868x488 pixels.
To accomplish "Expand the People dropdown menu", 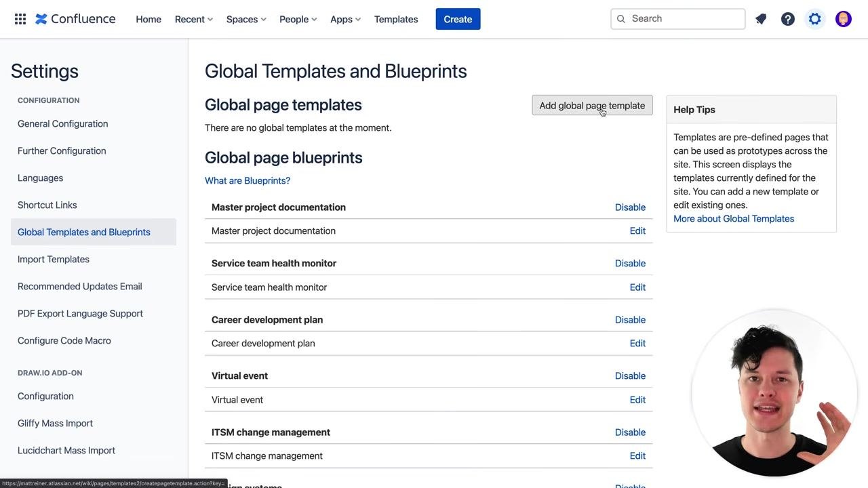I will [298, 19].
